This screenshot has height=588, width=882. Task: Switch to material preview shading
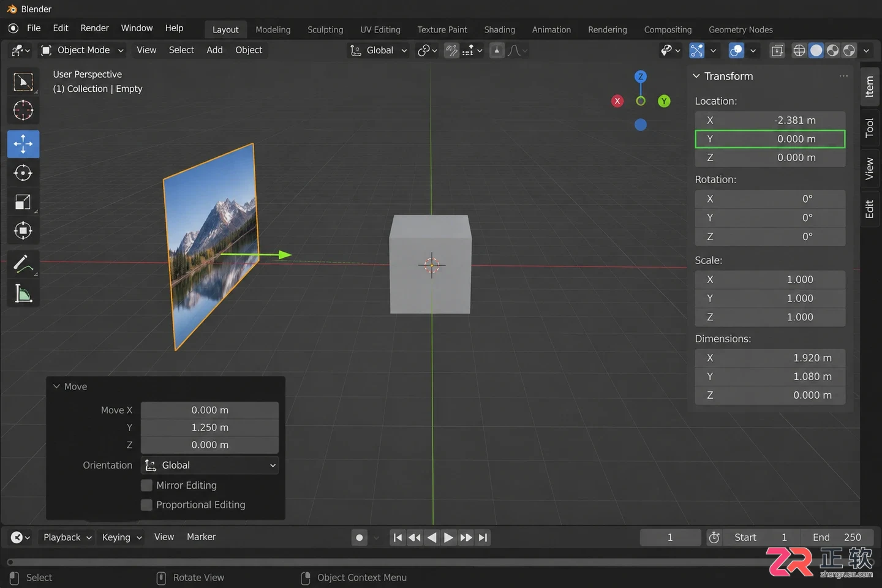(832, 50)
